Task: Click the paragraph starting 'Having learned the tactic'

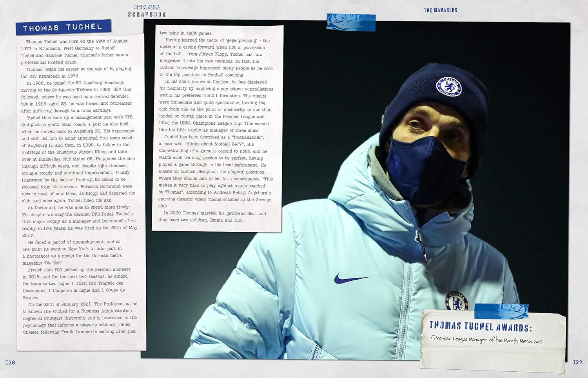Action: [x=216, y=58]
